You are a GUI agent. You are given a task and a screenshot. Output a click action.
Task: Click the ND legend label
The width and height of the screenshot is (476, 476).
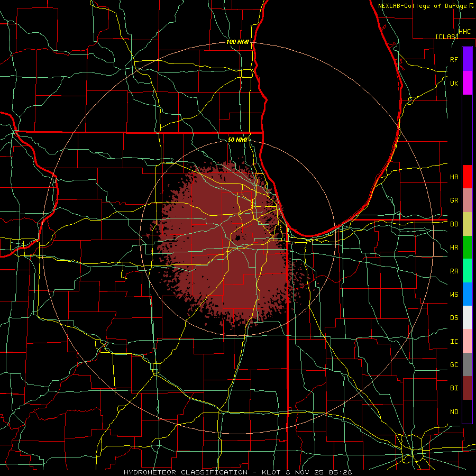[454, 412]
